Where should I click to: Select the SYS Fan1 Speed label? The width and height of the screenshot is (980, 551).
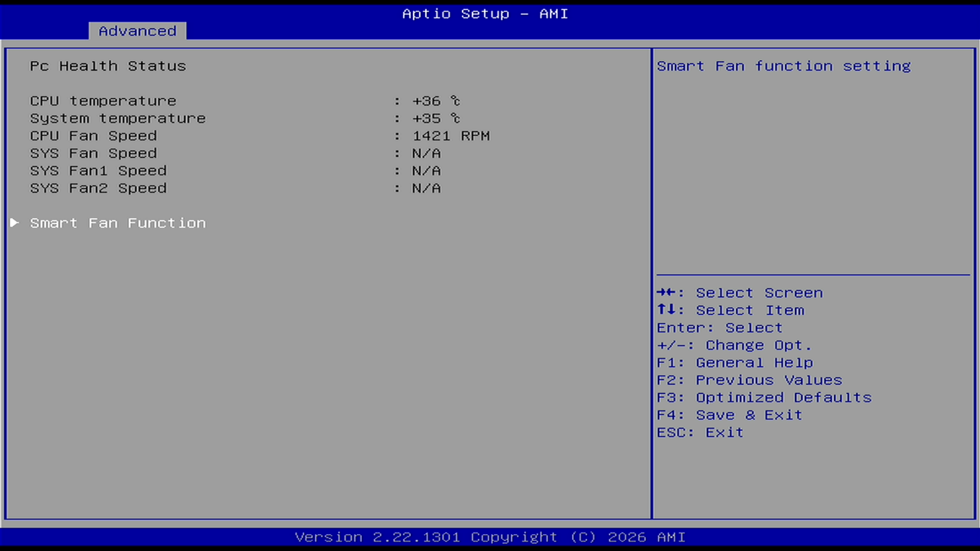(99, 171)
